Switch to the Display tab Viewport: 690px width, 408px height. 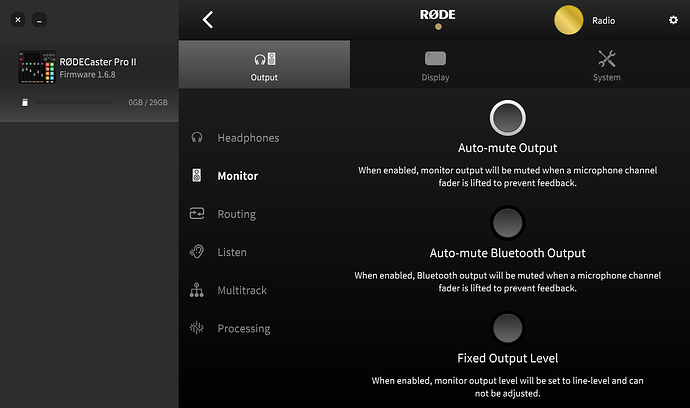[x=435, y=64]
